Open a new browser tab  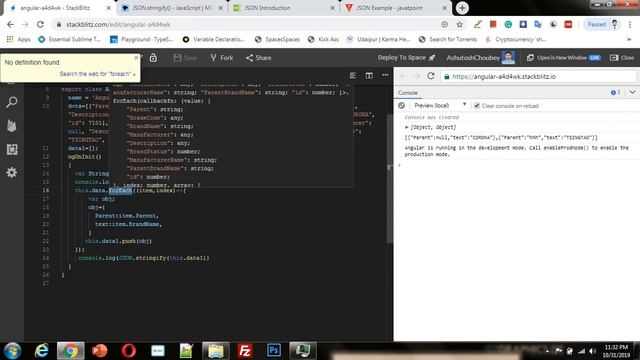pyautogui.click(x=462, y=8)
